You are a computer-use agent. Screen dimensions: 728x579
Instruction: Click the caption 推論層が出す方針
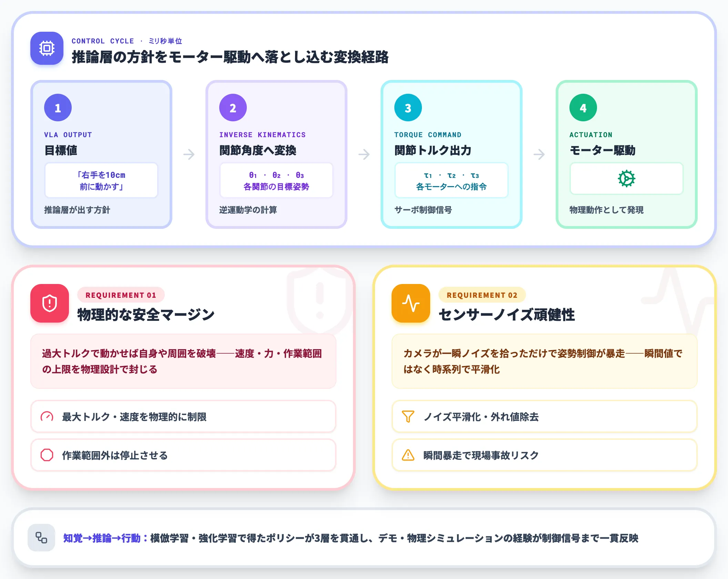point(77,210)
